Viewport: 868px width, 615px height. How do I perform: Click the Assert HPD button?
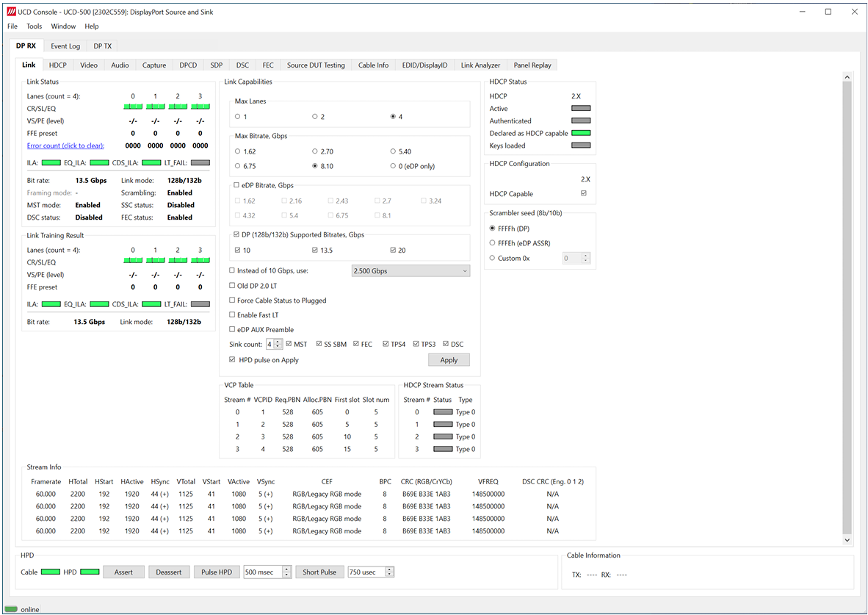point(123,572)
